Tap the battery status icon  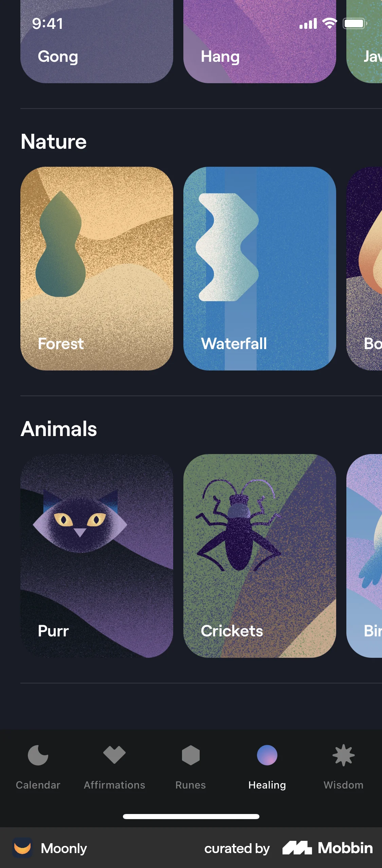click(x=355, y=23)
